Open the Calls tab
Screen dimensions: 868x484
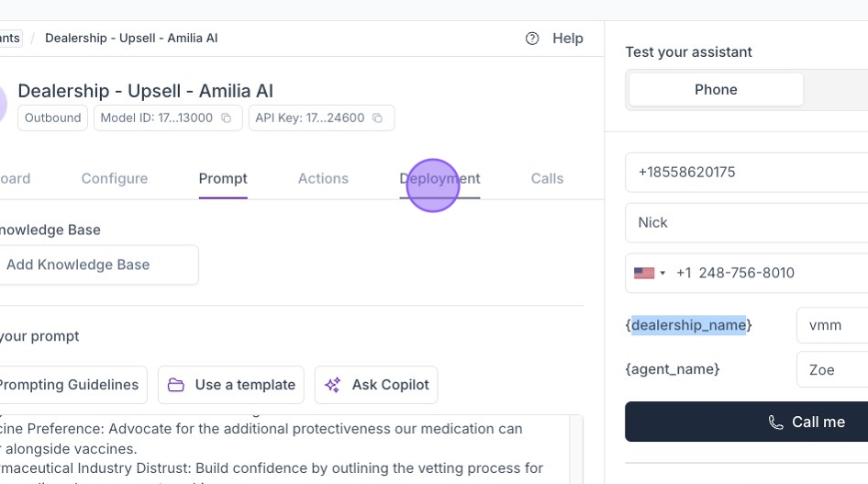coord(547,178)
